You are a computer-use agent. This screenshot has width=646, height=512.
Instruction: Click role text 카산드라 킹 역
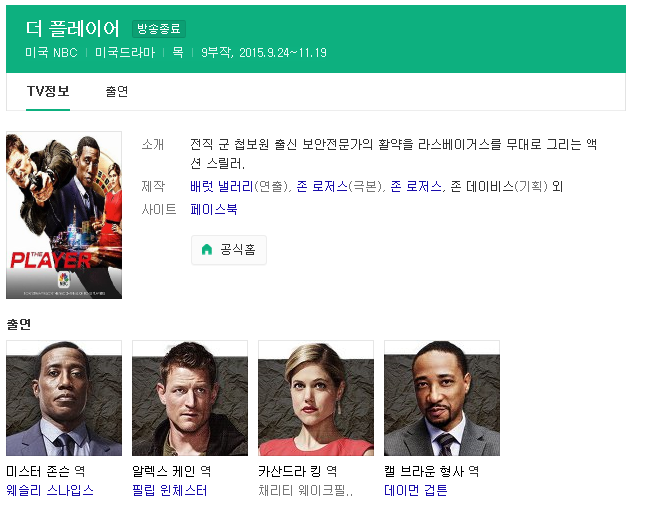[x=297, y=471]
